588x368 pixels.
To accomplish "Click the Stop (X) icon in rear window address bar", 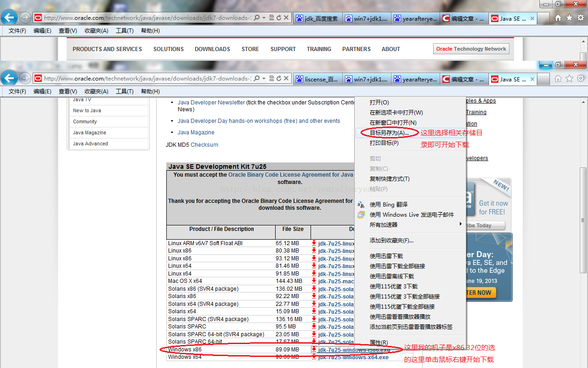I will coord(286,18).
